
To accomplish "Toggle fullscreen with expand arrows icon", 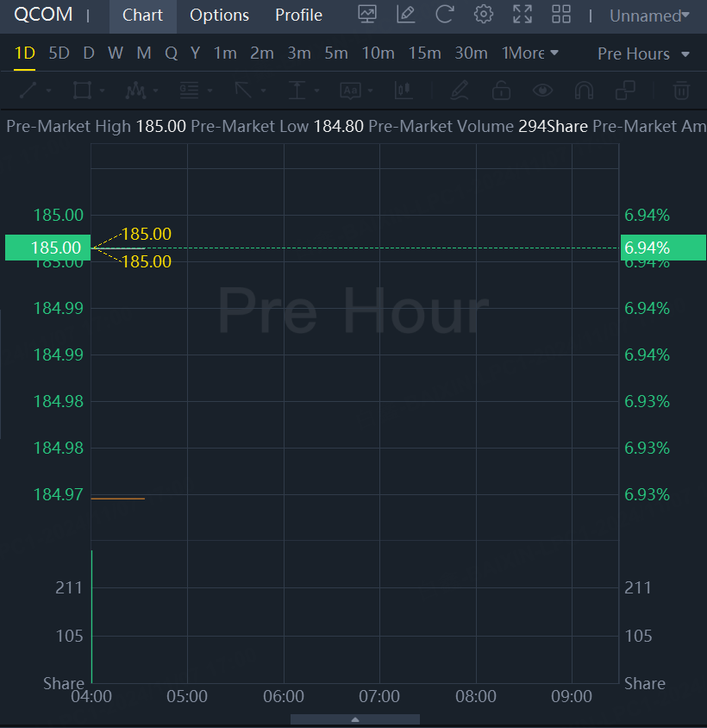I will [522, 14].
